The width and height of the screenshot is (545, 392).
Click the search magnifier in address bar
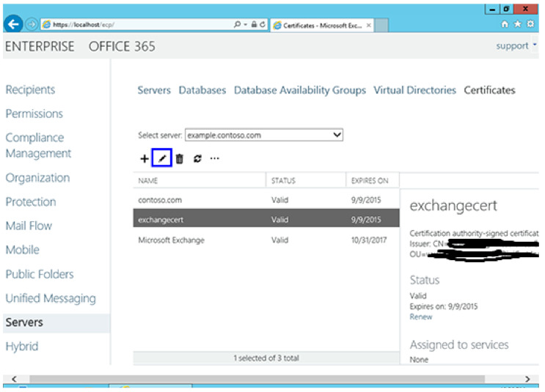(237, 24)
